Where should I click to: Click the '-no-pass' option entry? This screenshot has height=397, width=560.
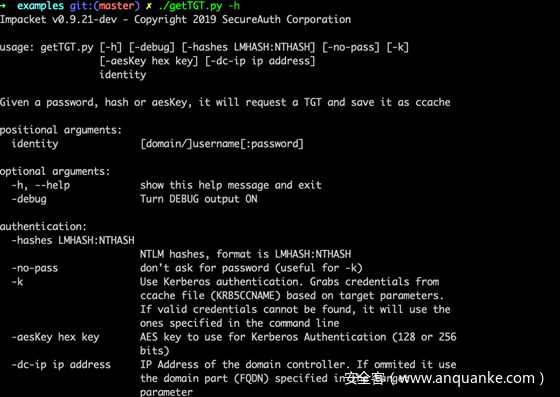click(x=35, y=268)
